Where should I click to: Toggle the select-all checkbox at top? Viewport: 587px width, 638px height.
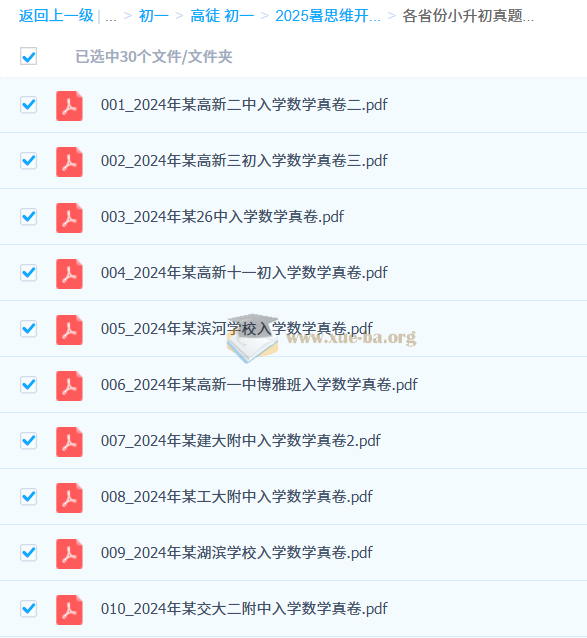click(28, 56)
